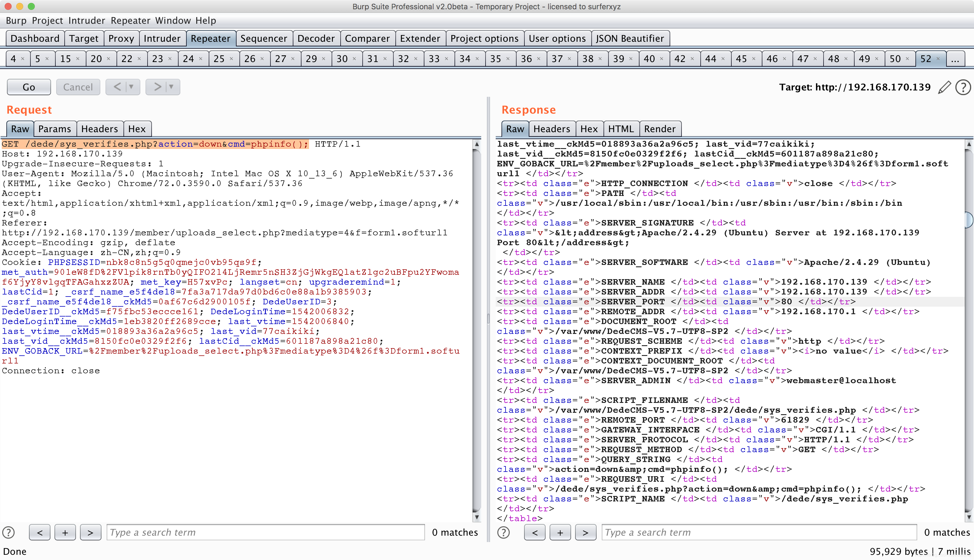
Task: Open history forward dropdown arrow
Action: (x=172, y=87)
